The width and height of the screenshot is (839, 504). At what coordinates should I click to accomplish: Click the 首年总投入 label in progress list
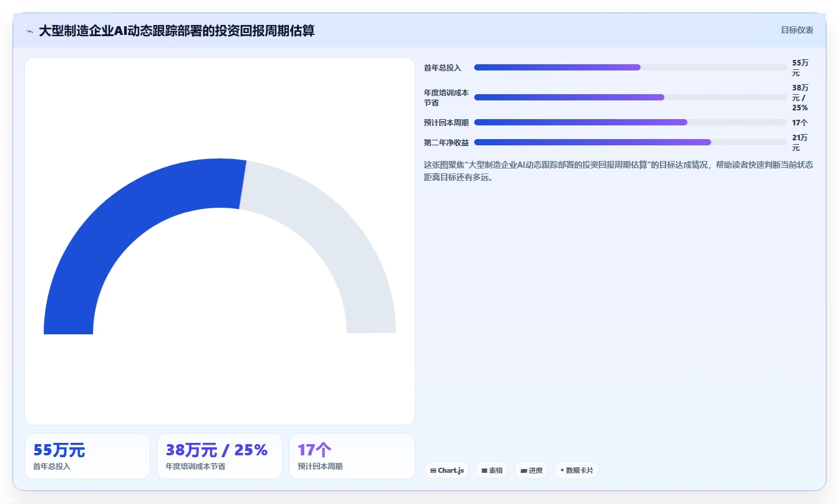[443, 67]
